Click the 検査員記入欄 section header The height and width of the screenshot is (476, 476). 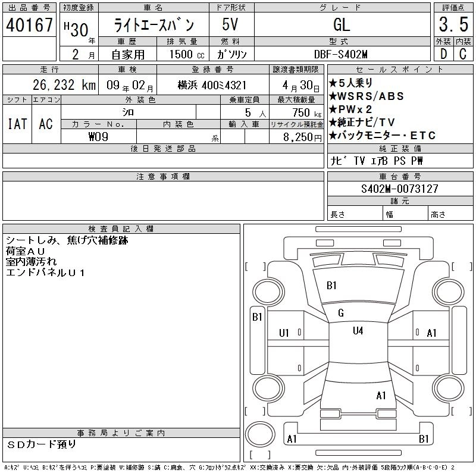[121, 228]
